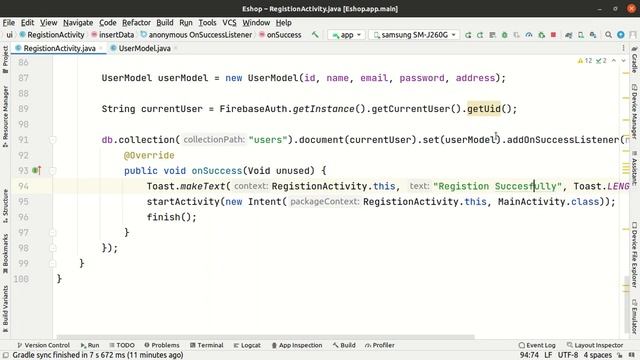Open the Run tool window at bottom
The image size is (640, 360).
click(x=90, y=345)
